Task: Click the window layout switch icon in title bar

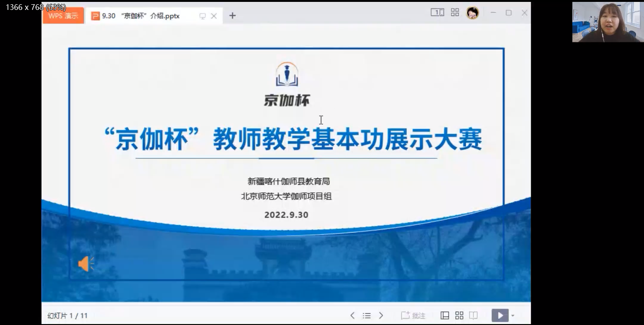Action: coord(438,13)
